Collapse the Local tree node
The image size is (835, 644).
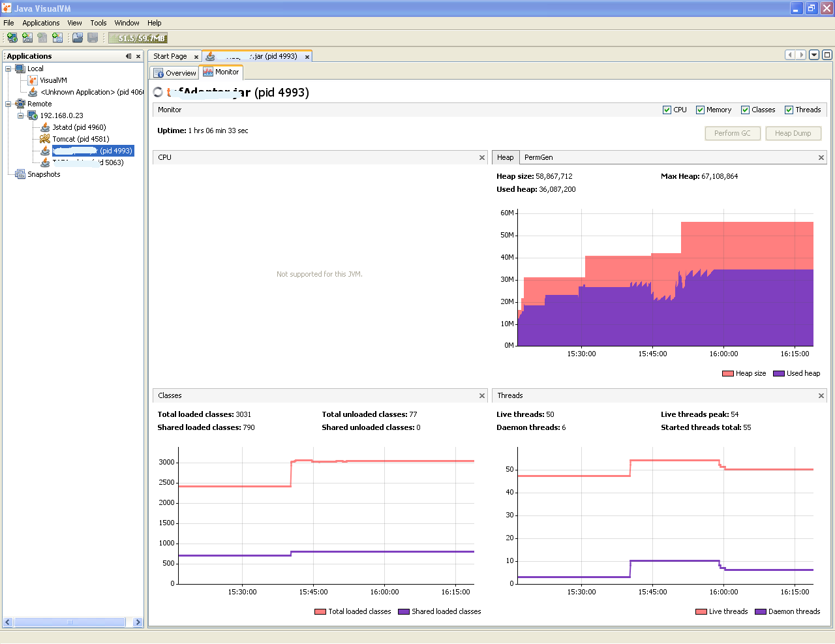[x=8, y=69]
